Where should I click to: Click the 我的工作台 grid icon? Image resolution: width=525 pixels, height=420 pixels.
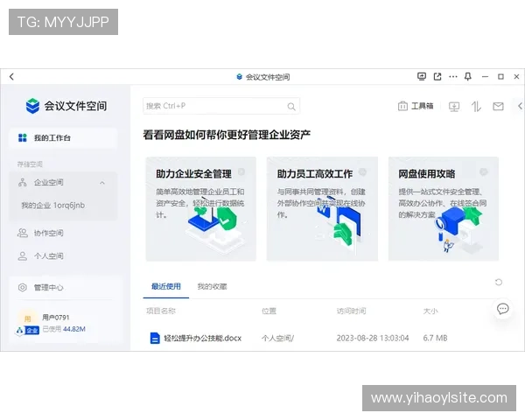(x=23, y=137)
